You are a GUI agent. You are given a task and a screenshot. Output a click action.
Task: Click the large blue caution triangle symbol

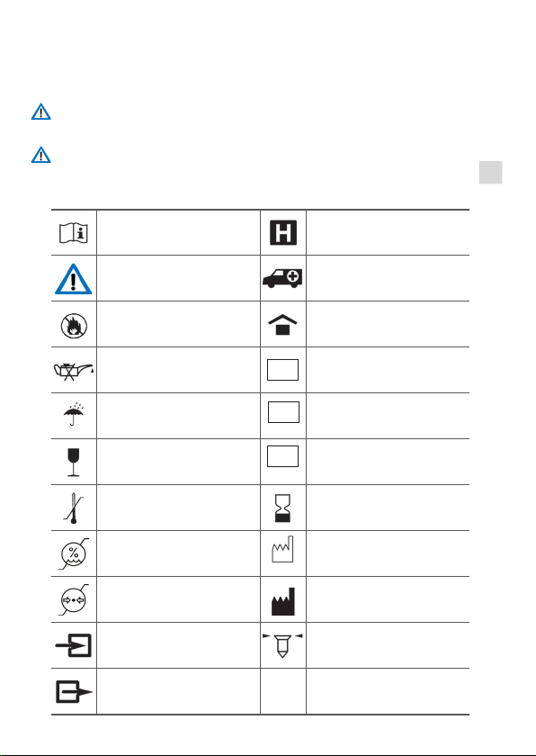(x=73, y=279)
